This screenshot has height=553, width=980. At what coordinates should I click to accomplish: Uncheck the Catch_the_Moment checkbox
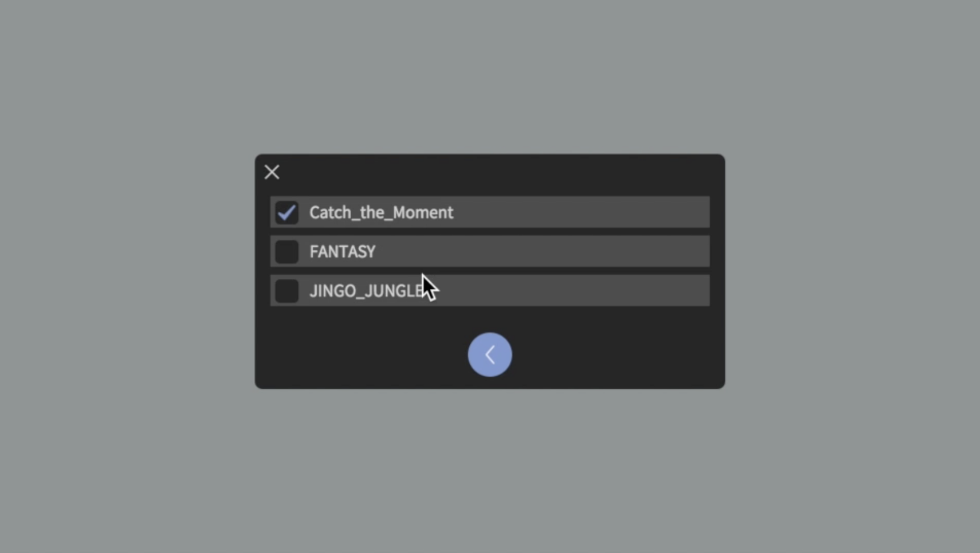(286, 212)
